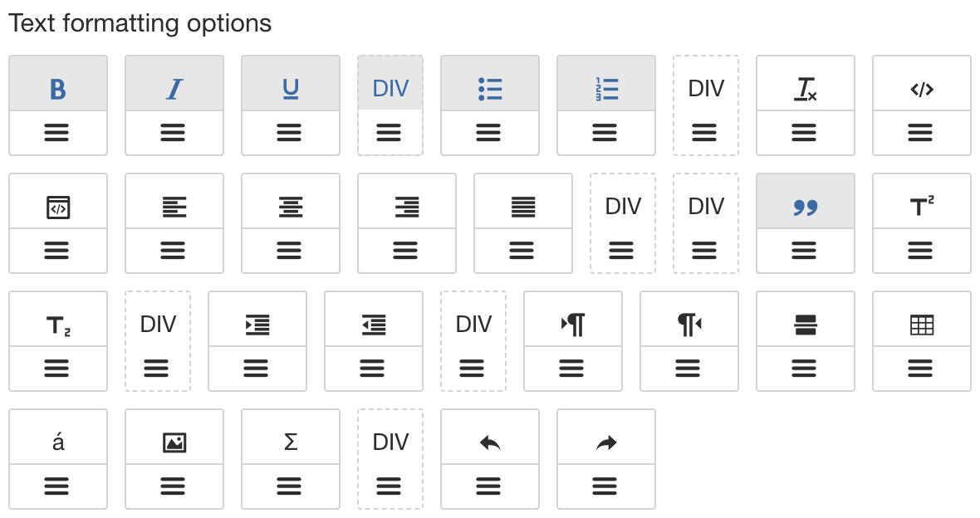Click the insert image icon
This screenshot has height=518, width=980.
click(174, 442)
